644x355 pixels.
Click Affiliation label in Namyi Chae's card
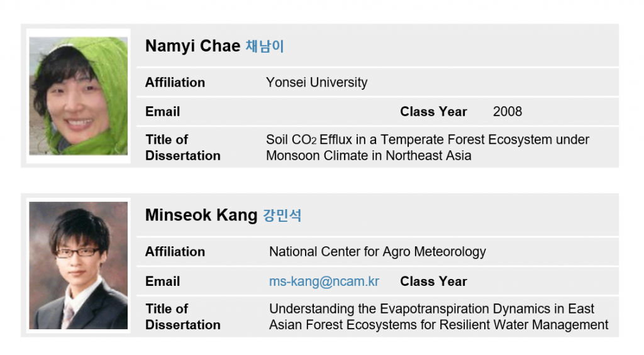point(175,82)
